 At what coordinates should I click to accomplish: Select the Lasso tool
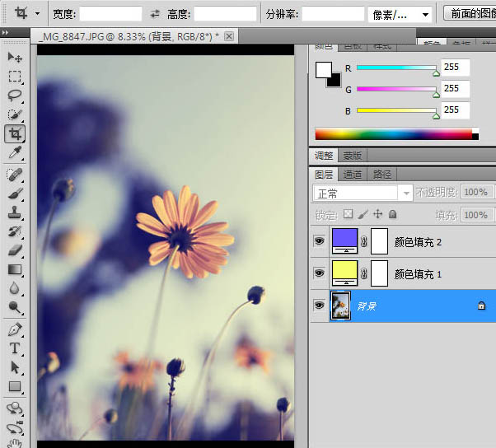pos(15,96)
